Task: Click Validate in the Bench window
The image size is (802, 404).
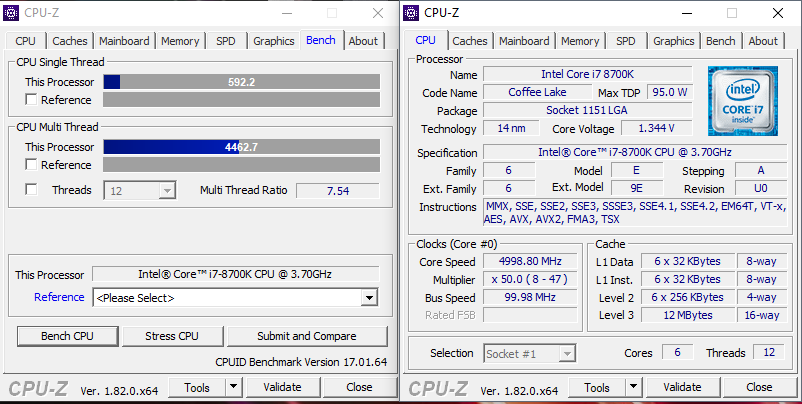Action: [282, 387]
